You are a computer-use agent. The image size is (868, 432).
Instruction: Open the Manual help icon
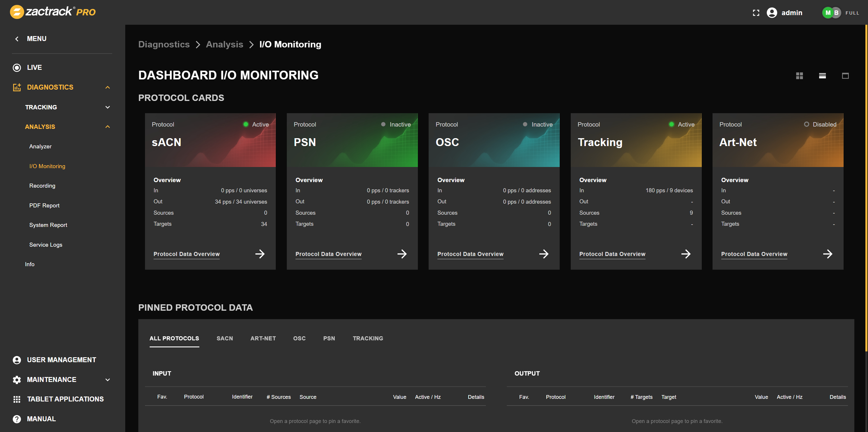[17, 419]
